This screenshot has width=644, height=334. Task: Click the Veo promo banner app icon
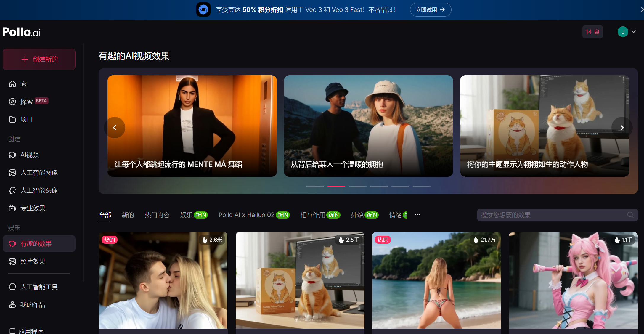[203, 9]
